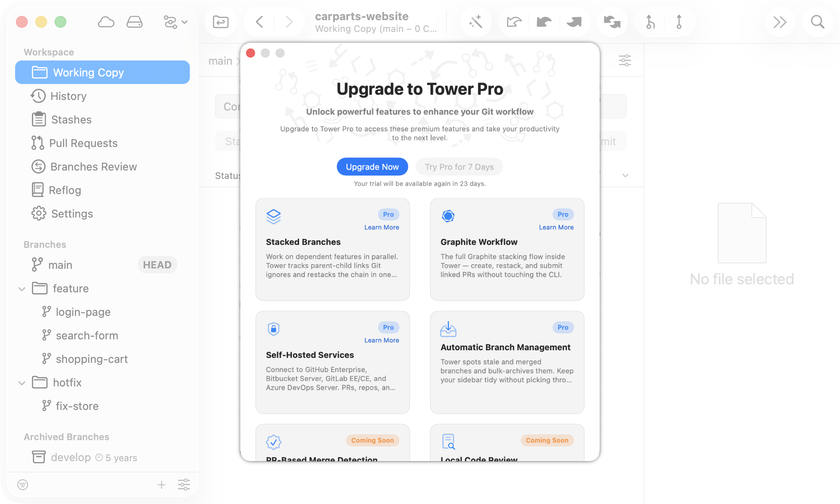This screenshot has width=840, height=504.
Task: Click the sidebar filter icon at bottom left
Action: pyautogui.click(x=23, y=485)
